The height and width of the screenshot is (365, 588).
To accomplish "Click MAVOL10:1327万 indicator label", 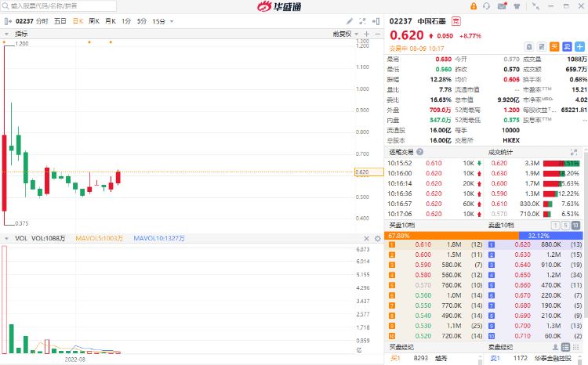I will pyautogui.click(x=159, y=238).
